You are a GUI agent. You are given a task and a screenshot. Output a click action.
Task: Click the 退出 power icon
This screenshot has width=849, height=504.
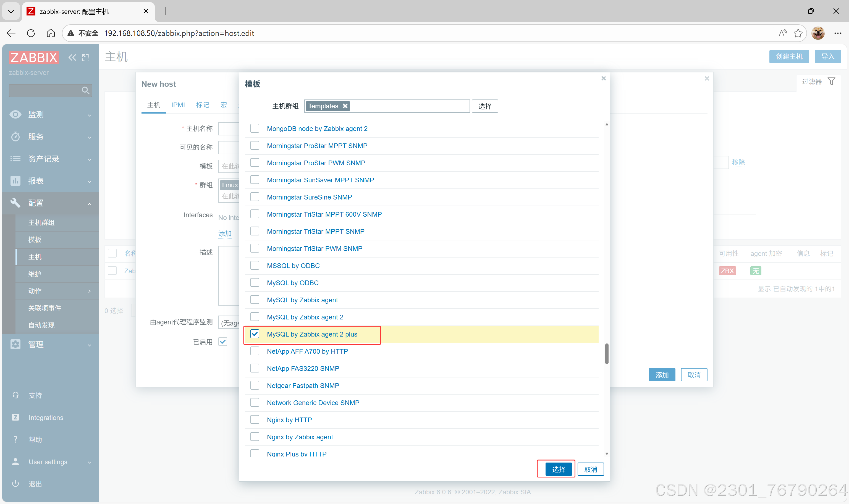click(x=16, y=484)
